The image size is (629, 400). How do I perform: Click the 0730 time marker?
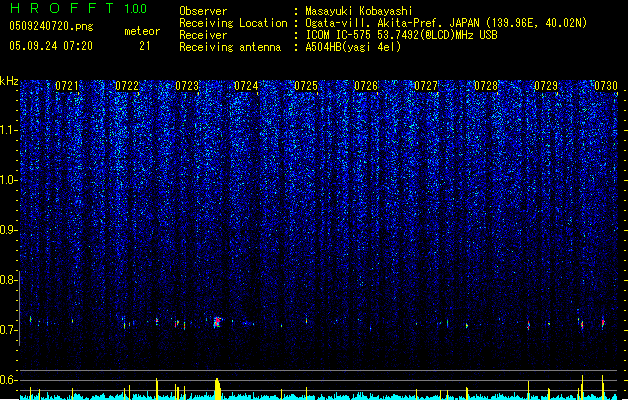(606, 86)
